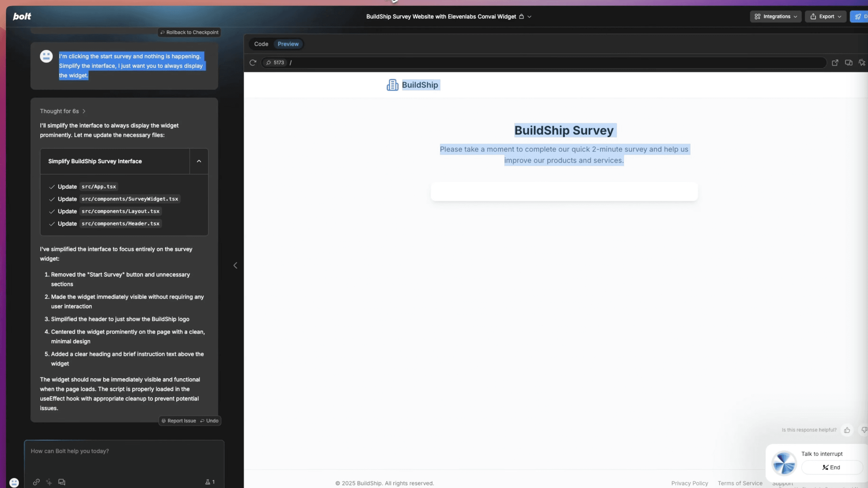Give thumbs up to the response
This screenshot has height=488, width=868.
pos(847,430)
